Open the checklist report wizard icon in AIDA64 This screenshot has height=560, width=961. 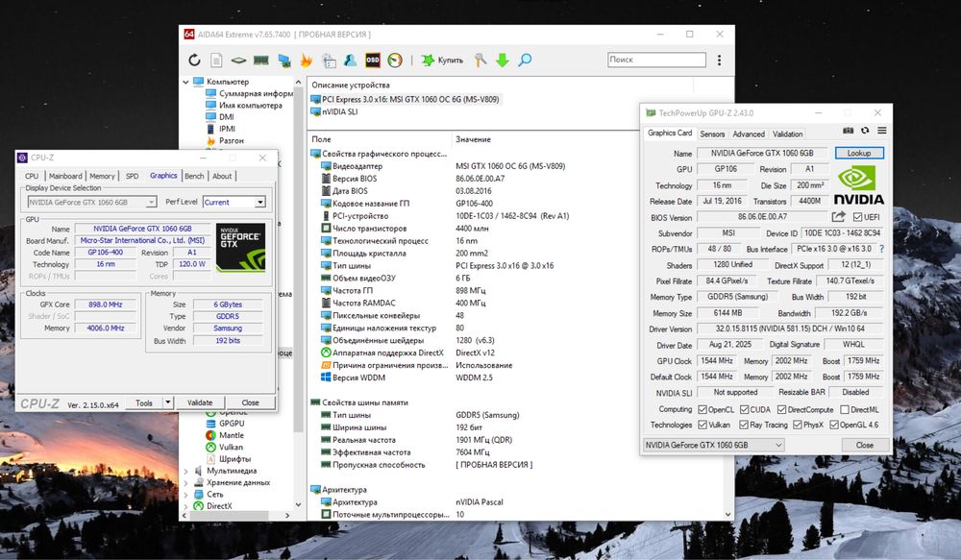[x=329, y=61]
